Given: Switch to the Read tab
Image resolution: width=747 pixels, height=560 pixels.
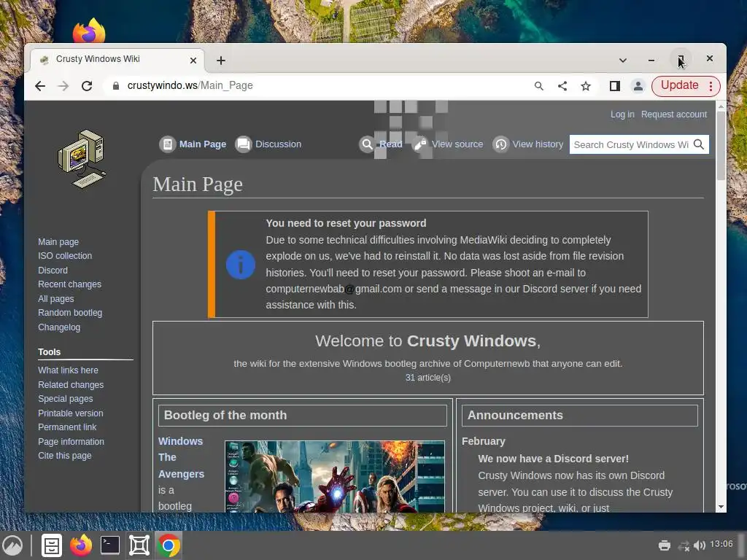Looking at the screenshot, I should tap(391, 144).
